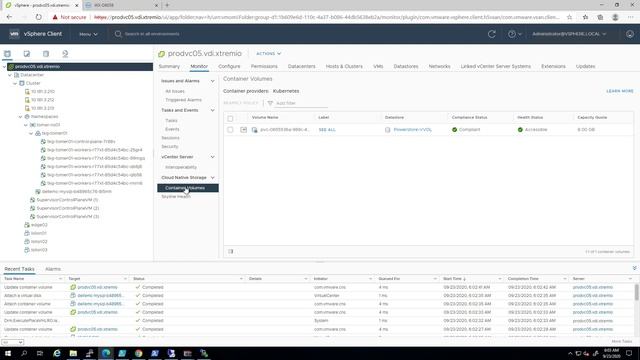The width and height of the screenshot is (640, 360).
Task: Click the smiley feedback icon in header
Action: 630,34
